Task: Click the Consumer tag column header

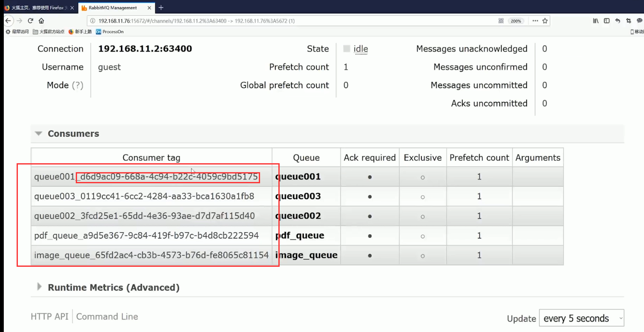Action: [x=152, y=158]
